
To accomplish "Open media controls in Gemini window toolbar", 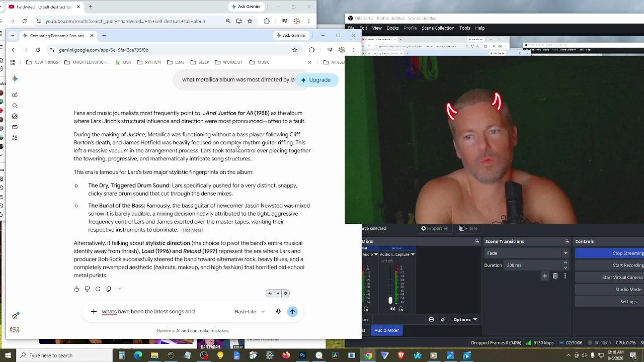I will 330,50.
